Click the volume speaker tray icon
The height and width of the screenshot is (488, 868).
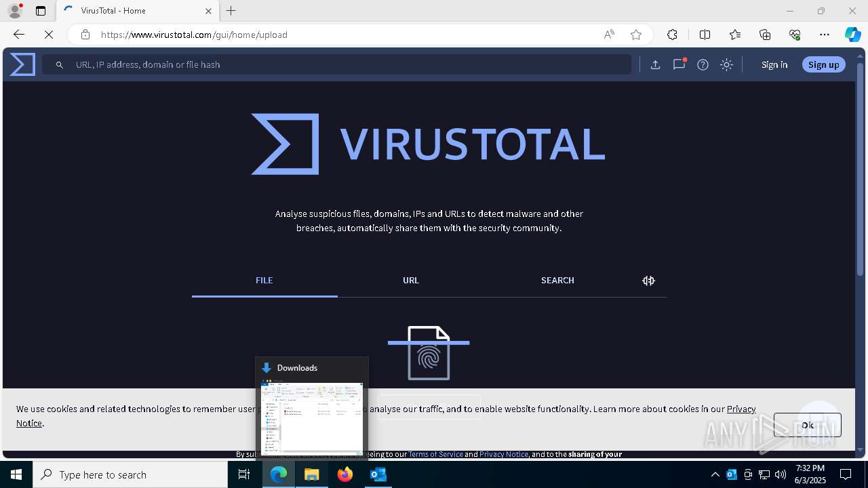[x=781, y=474]
